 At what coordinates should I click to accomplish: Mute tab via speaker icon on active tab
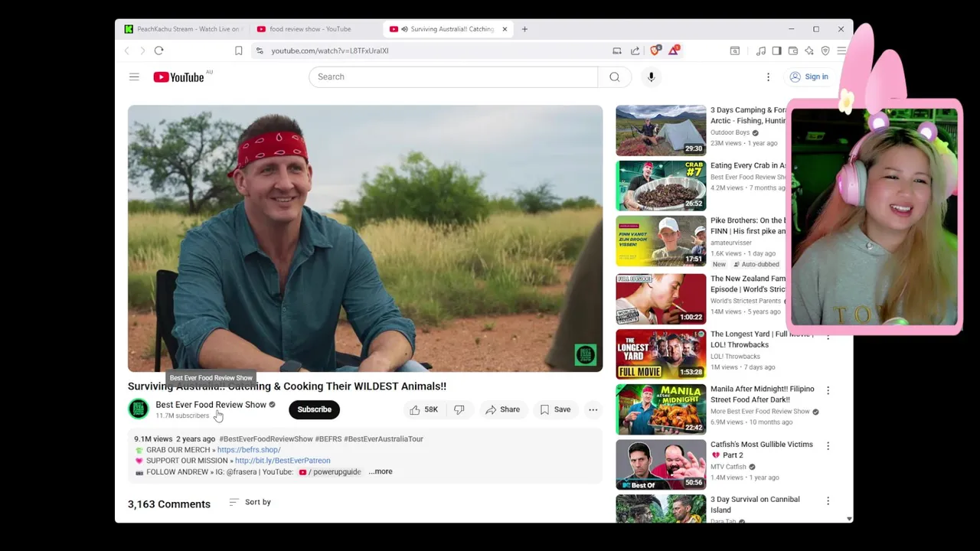tap(404, 29)
